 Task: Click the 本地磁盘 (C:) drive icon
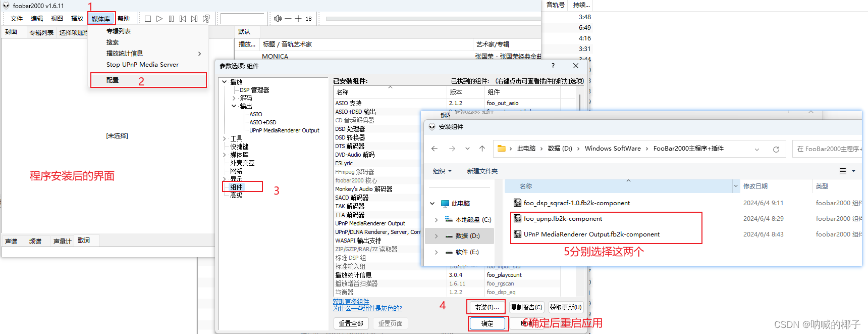point(449,219)
